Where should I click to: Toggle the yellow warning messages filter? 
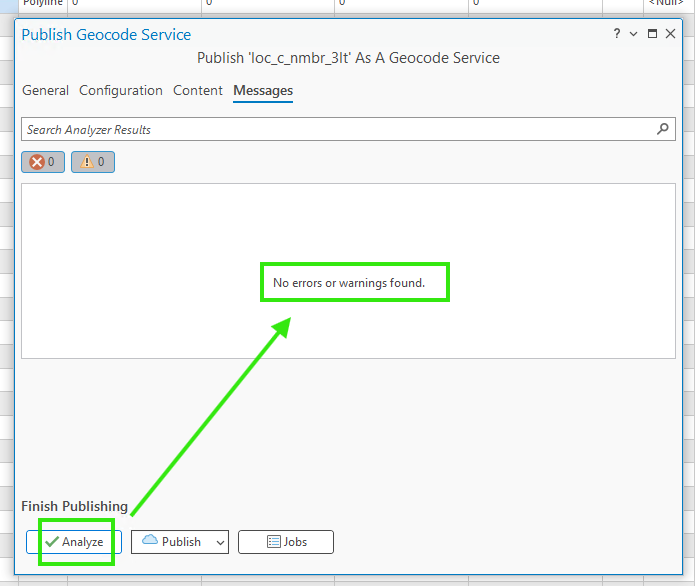point(93,161)
